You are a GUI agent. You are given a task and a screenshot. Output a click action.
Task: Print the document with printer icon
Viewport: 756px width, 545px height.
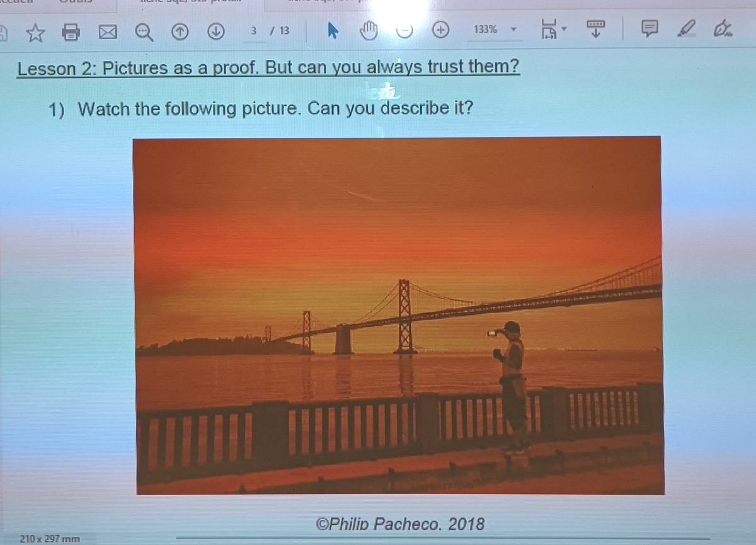(x=71, y=32)
